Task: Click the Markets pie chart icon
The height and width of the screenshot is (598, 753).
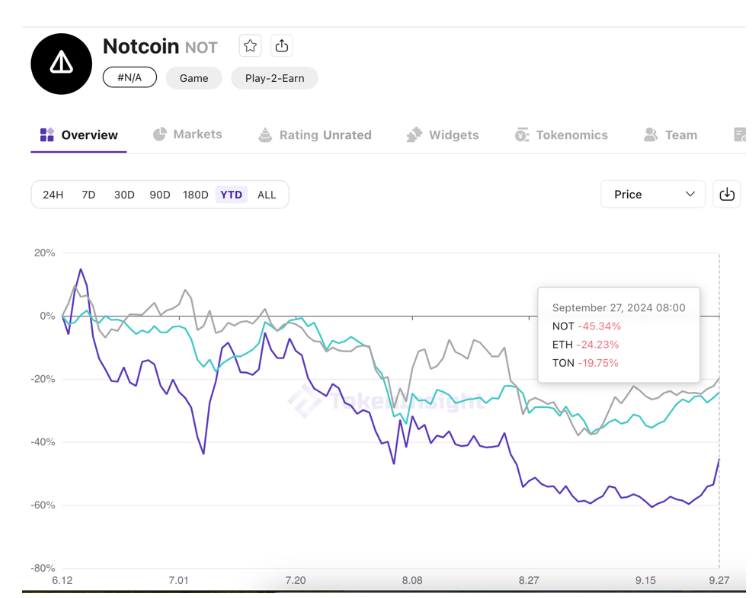Action: pyautogui.click(x=159, y=134)
